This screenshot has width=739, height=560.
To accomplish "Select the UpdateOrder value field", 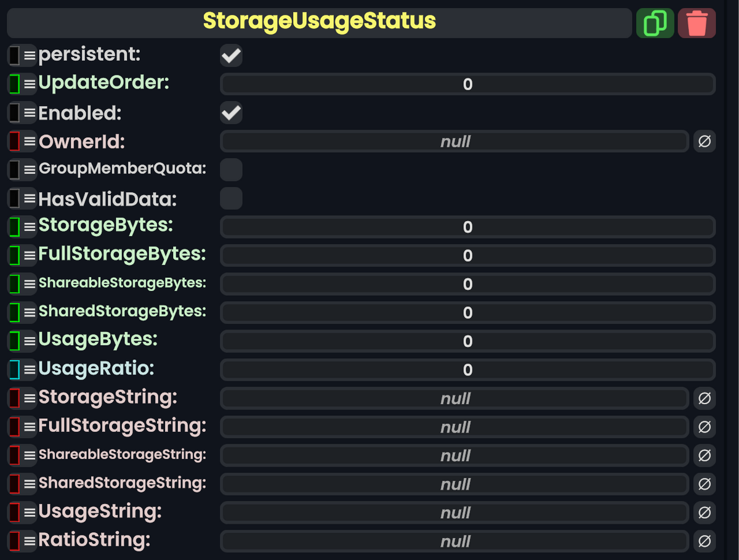I will [x=467, y=83].
